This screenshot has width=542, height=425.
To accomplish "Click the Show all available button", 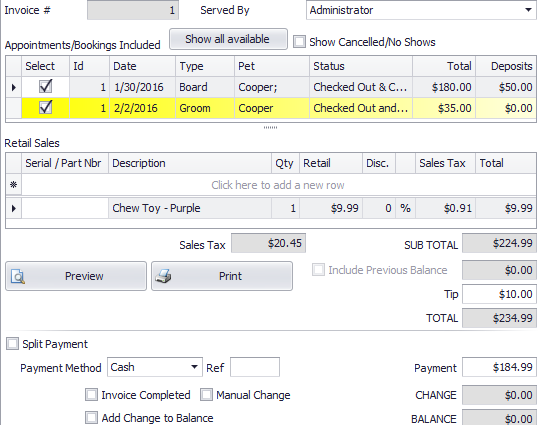I will pos(228,39).
